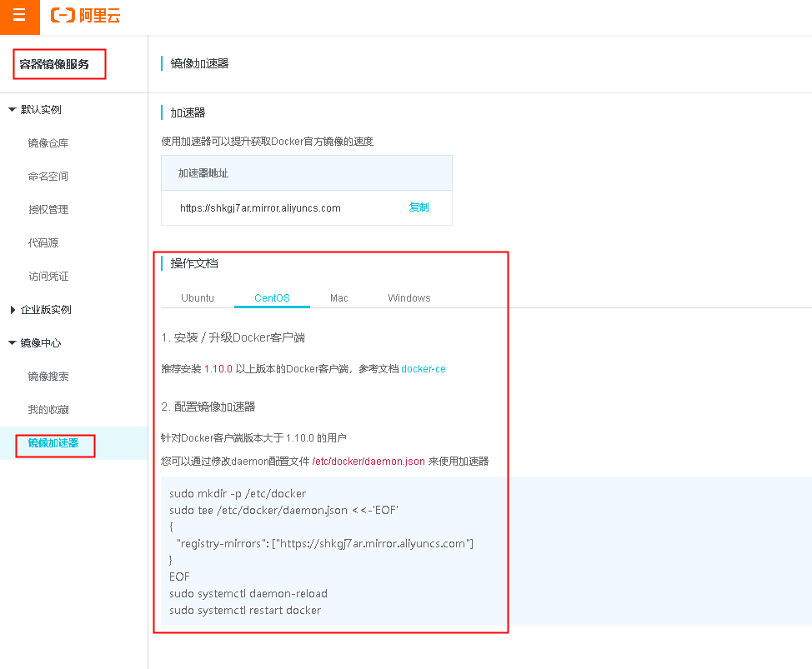Click the registry-mirrors line in code block
The width and height of the screenshot is (812, 669).
point(325,544)
